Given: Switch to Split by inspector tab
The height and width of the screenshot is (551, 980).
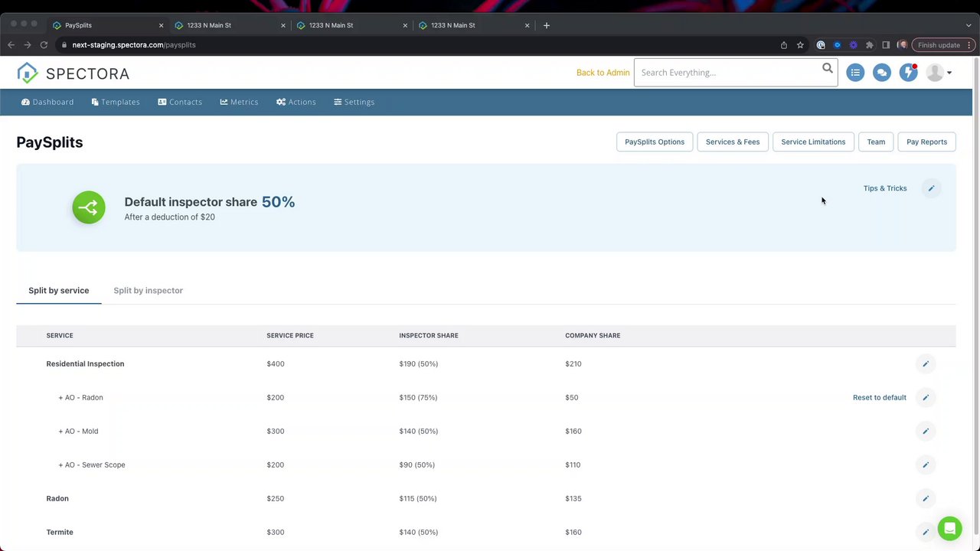Looking at the screenshot, I should click(148, 291).
